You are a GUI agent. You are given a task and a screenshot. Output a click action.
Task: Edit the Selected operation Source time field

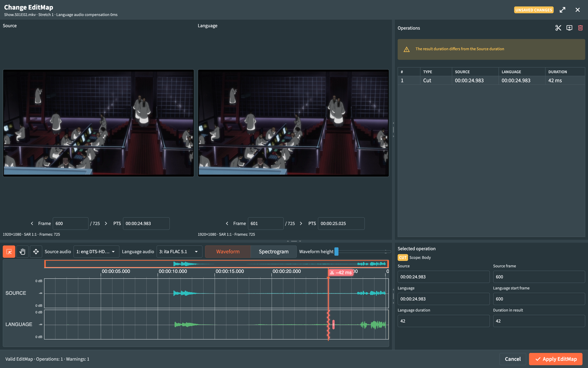444,277
